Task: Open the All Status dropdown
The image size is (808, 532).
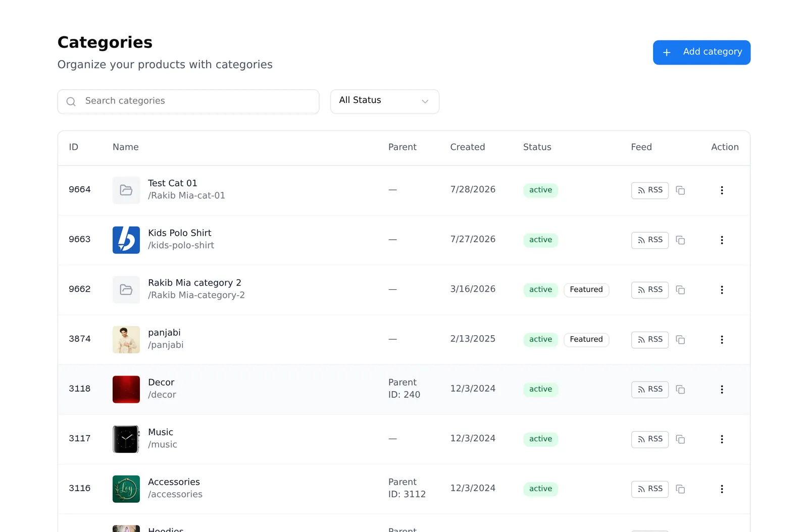Action: click(x=385, y=101)
